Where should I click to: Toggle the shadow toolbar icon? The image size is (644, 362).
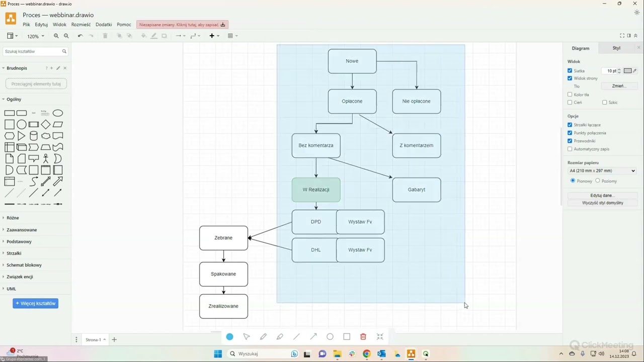pyautogui.click(x=164, y=36)
